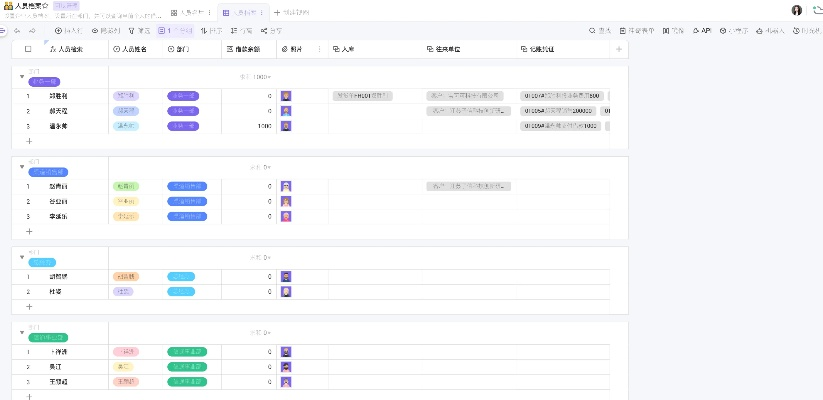Screen dimensions: 823x400
Task: Click the API button in the toolbar
Action: (702, 31)
